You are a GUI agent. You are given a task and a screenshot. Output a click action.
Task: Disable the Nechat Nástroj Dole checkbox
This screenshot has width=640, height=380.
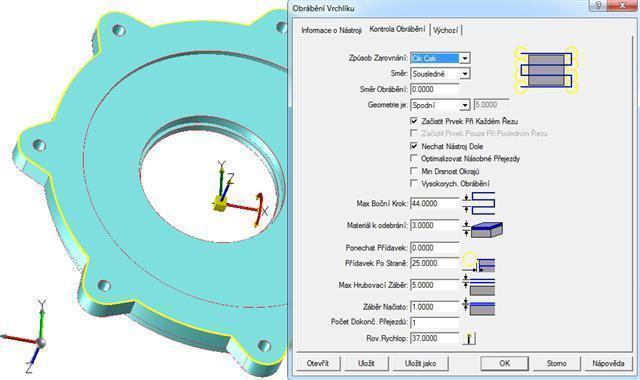(414, 146)
